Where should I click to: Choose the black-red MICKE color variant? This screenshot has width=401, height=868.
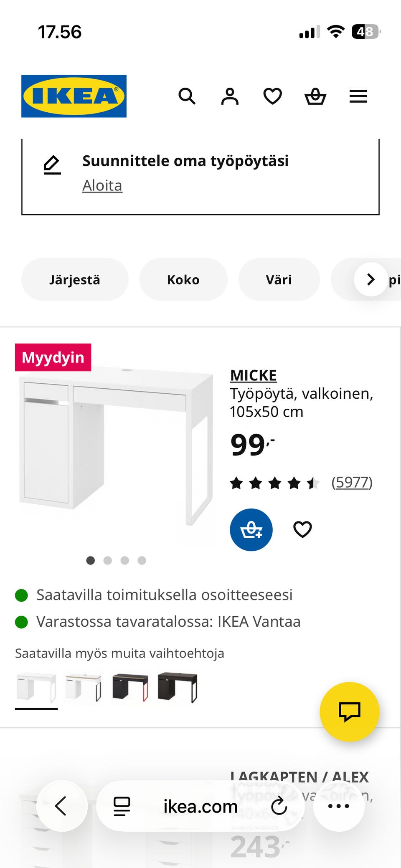coord(130,688)
